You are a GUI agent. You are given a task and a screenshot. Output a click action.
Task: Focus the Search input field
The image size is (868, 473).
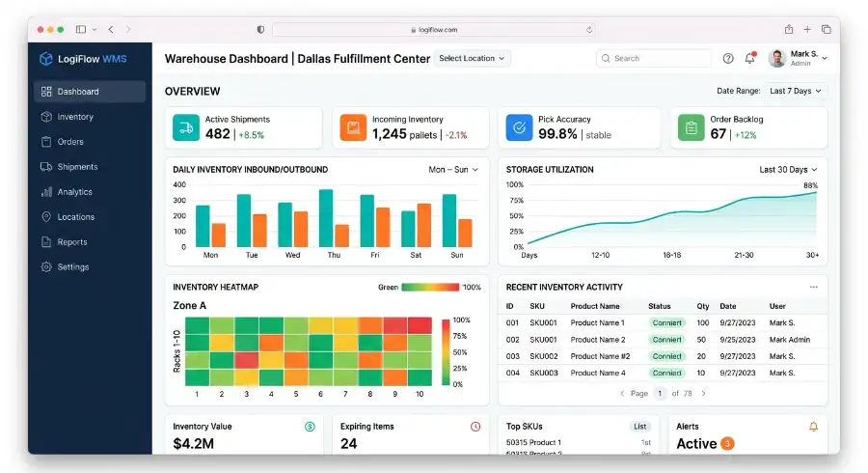[653, 58]
